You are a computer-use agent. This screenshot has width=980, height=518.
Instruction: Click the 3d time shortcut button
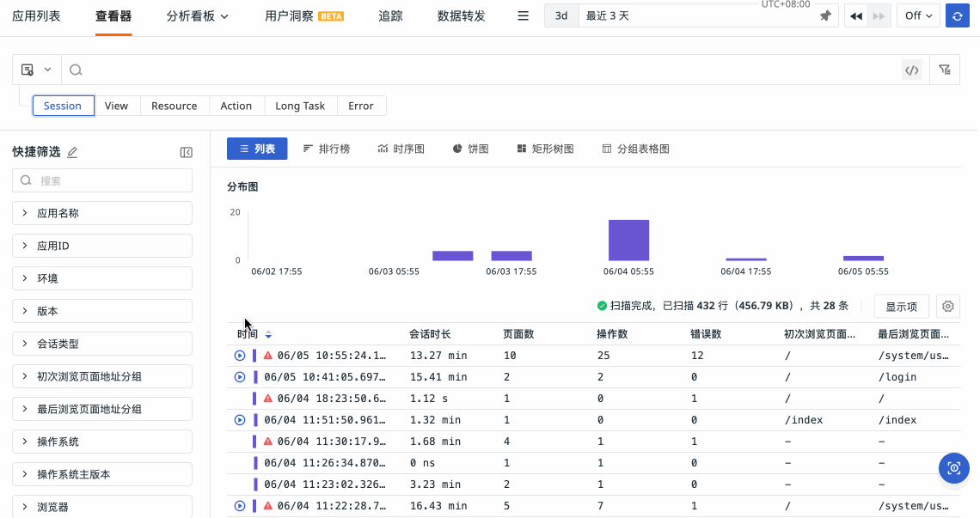click(x=561, y=16)
